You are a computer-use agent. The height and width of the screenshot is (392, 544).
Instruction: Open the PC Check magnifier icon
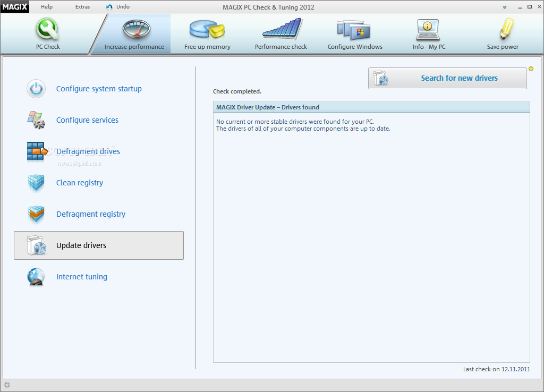point(47,29)
